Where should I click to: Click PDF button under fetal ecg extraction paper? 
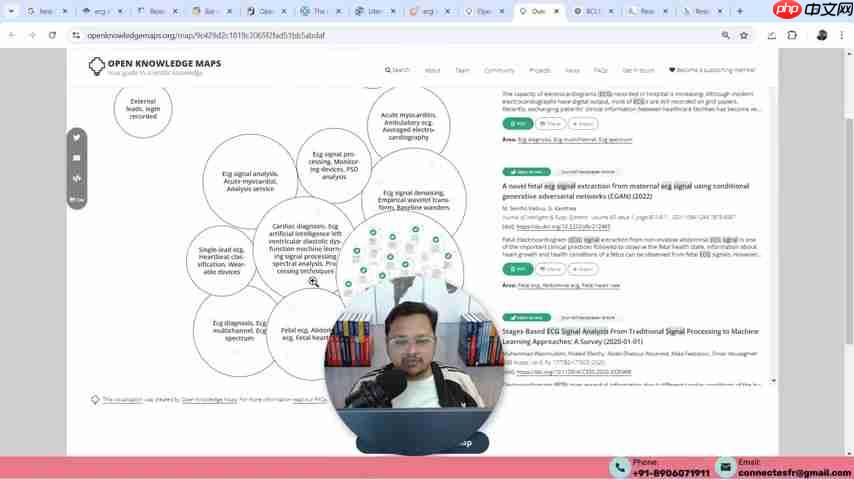pyautogui.click(x=517, y=269)
